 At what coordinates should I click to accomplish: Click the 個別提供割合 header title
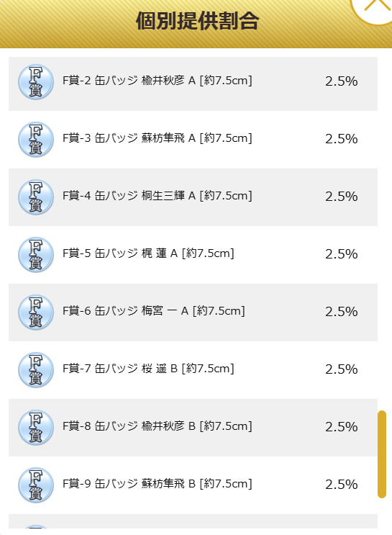(x=197, y=21)
